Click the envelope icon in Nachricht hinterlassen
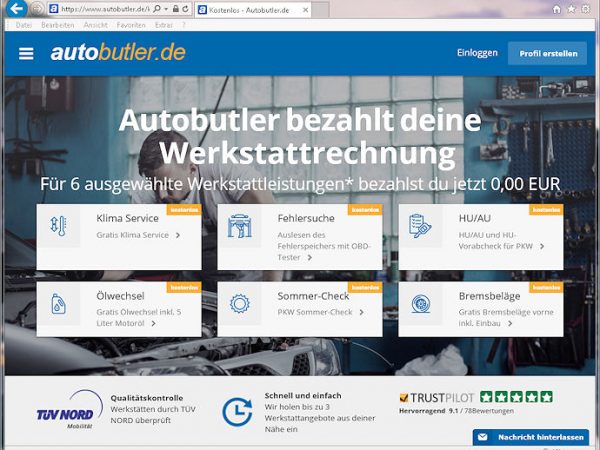This screenshot has height=450, width=600. tap(483, 437)
